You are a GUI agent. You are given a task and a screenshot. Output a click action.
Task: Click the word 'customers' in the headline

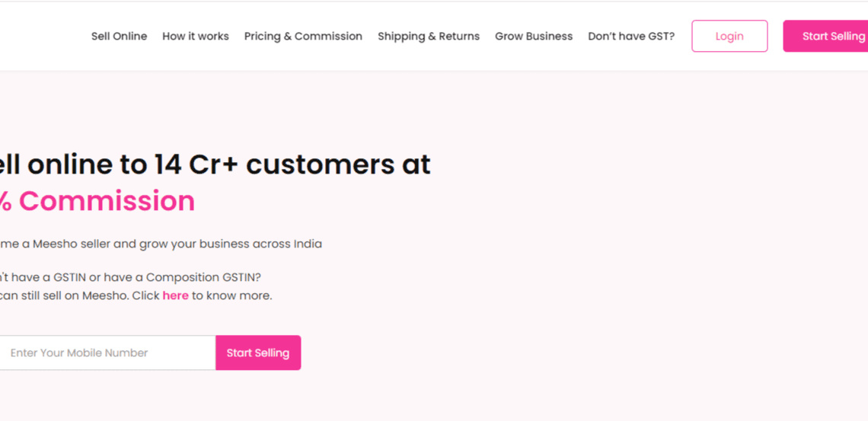pos(318,164)
